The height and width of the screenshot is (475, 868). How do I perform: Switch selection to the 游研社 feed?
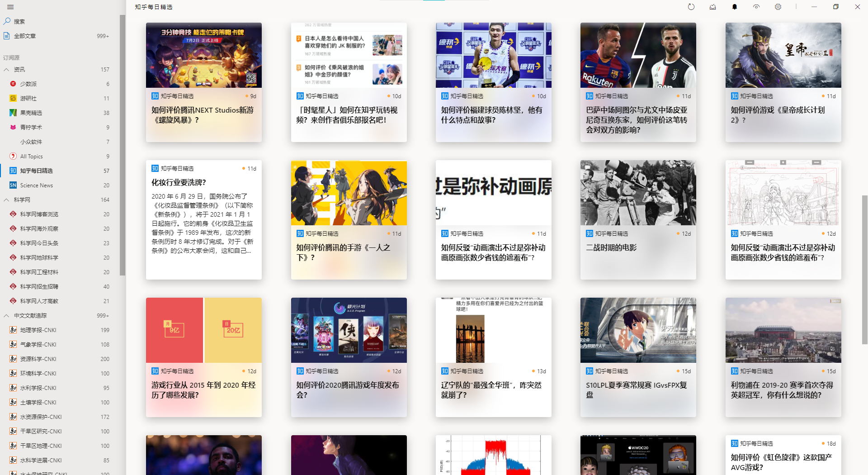pos(13,98)
